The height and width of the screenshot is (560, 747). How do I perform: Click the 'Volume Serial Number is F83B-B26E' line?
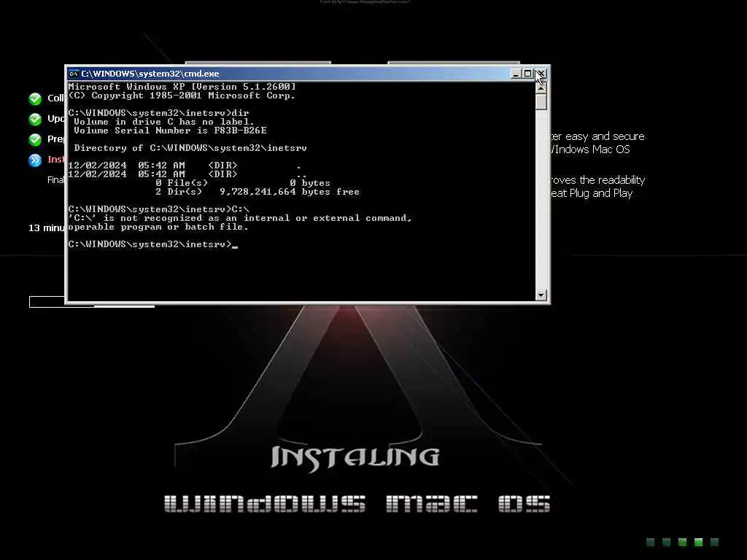point(170,131)
